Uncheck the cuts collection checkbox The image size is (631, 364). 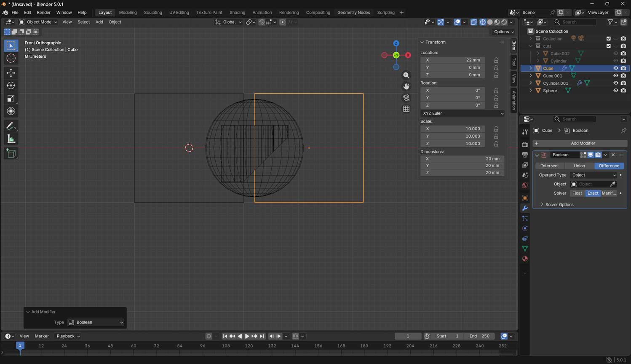coord(608,46)
